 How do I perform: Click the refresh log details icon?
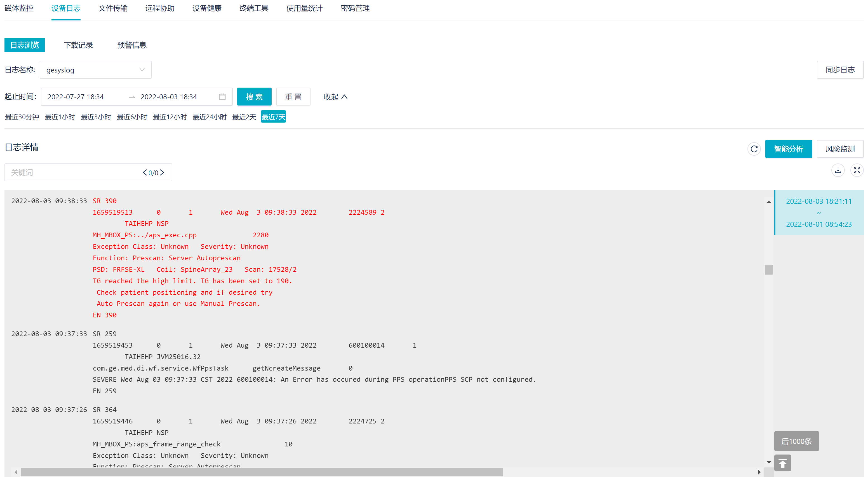pos(754,149)
